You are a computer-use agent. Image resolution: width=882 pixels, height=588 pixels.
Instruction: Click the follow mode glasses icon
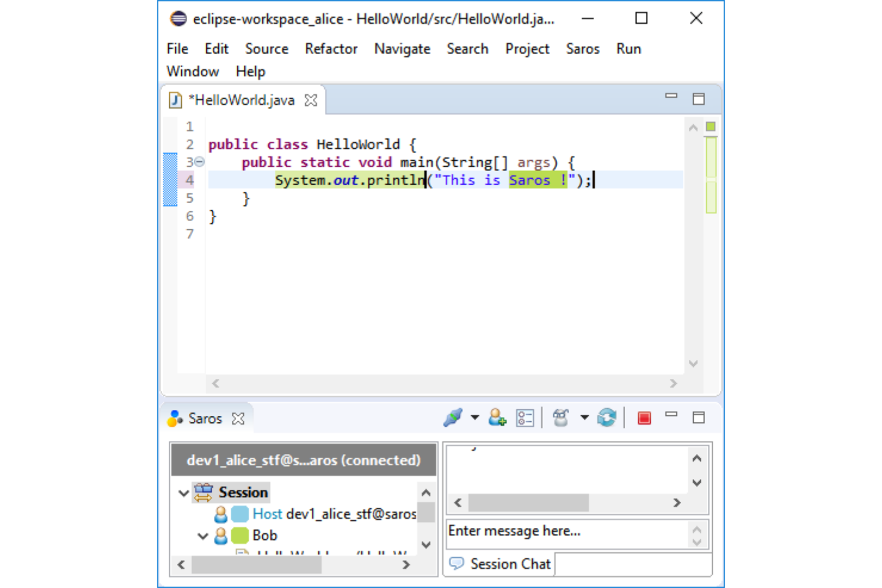click(x=561, y=418)
